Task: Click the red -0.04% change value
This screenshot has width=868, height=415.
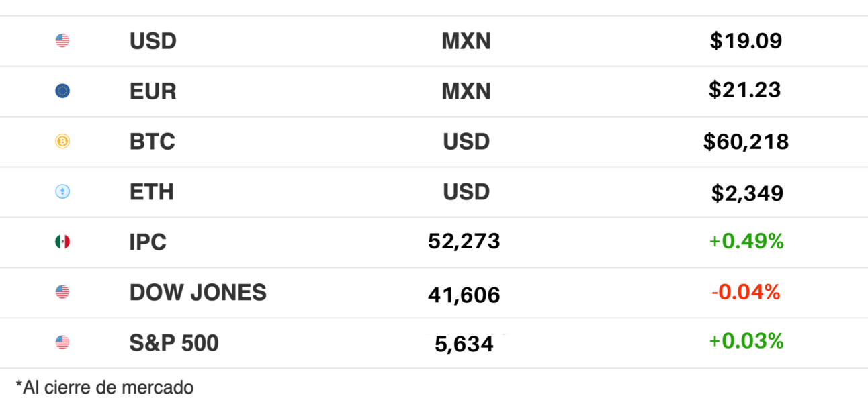Action: [746, 292]
